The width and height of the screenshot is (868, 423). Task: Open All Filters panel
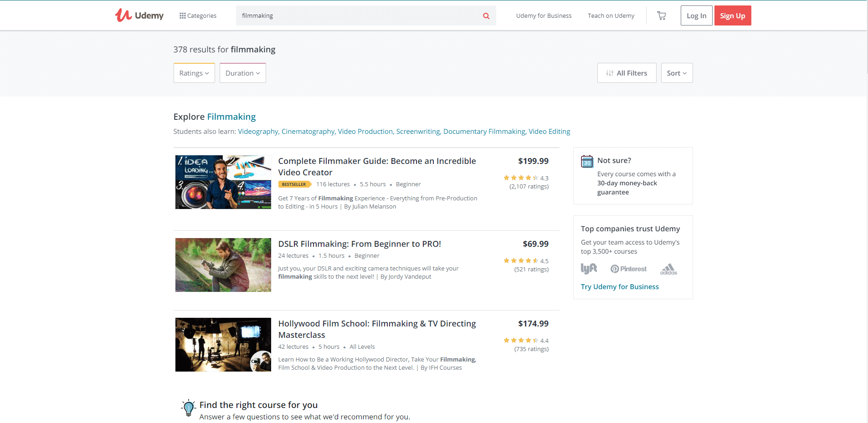click(627, 73)
